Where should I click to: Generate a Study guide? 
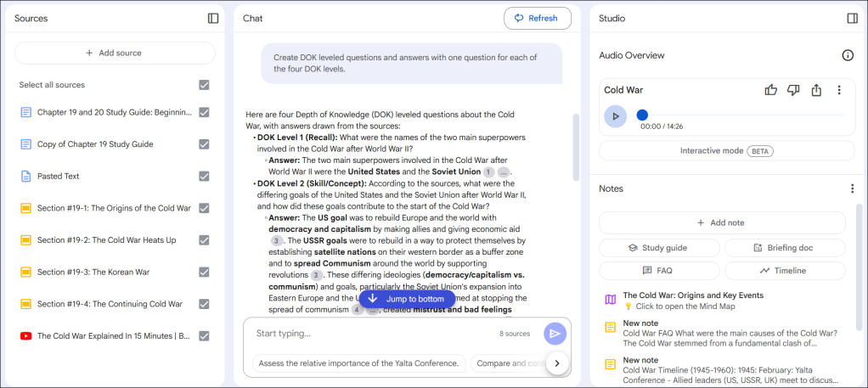pos(657,248)
